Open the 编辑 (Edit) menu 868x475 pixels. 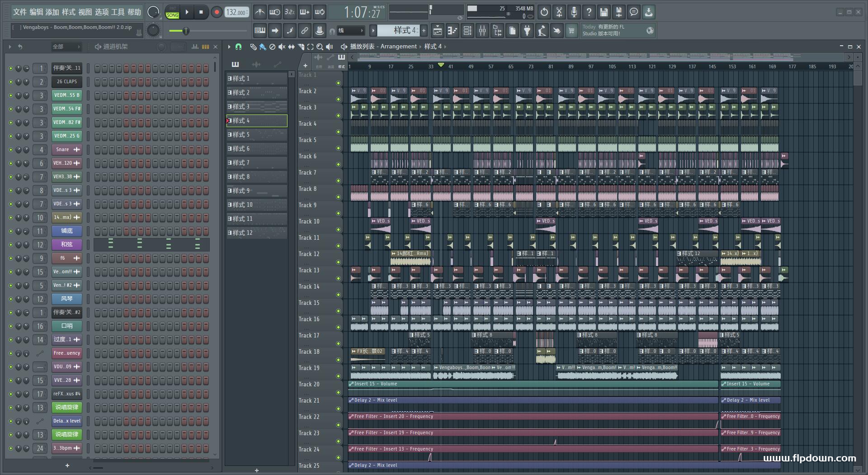click(x=36, y=12)
